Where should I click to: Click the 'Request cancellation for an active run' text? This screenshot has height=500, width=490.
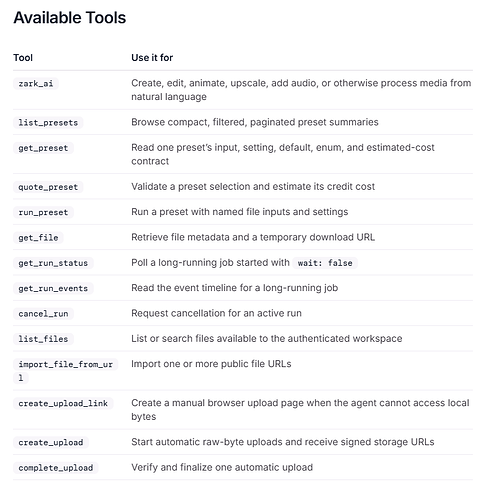pos(216,313)
